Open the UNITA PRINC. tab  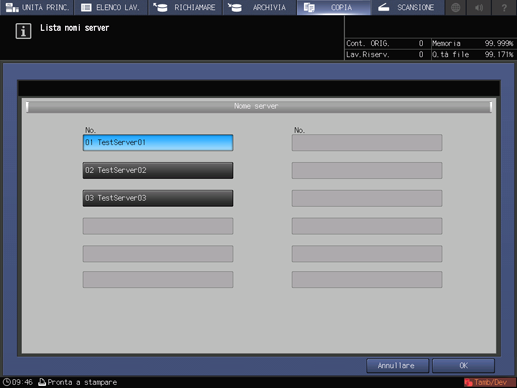(37, 7)
